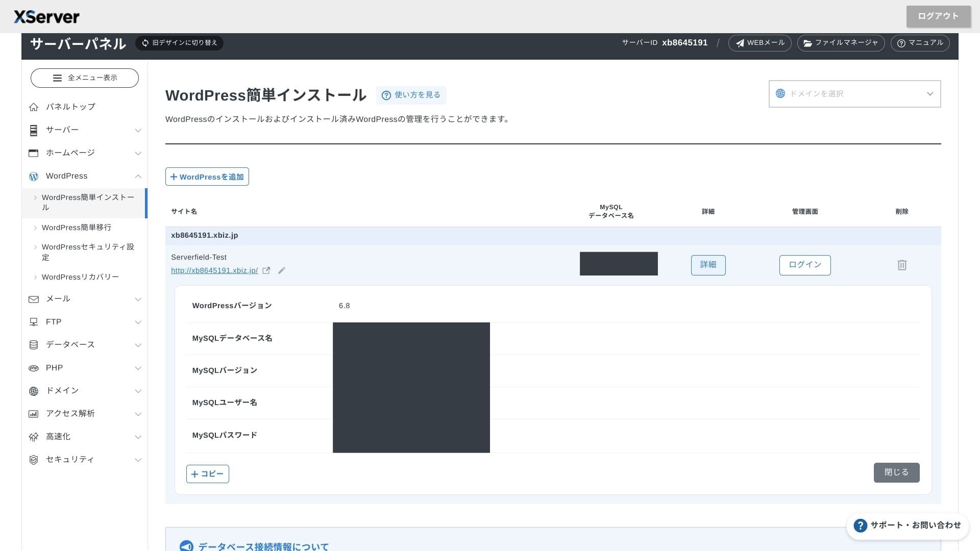Click the FTP sidebar icon
980x551 pixels.
(34, 322)
